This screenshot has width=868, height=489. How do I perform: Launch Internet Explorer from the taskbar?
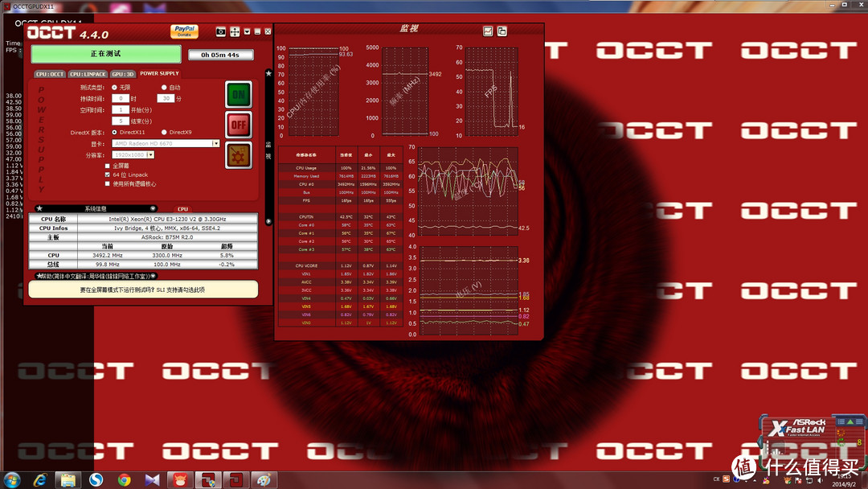coord(40,480)
